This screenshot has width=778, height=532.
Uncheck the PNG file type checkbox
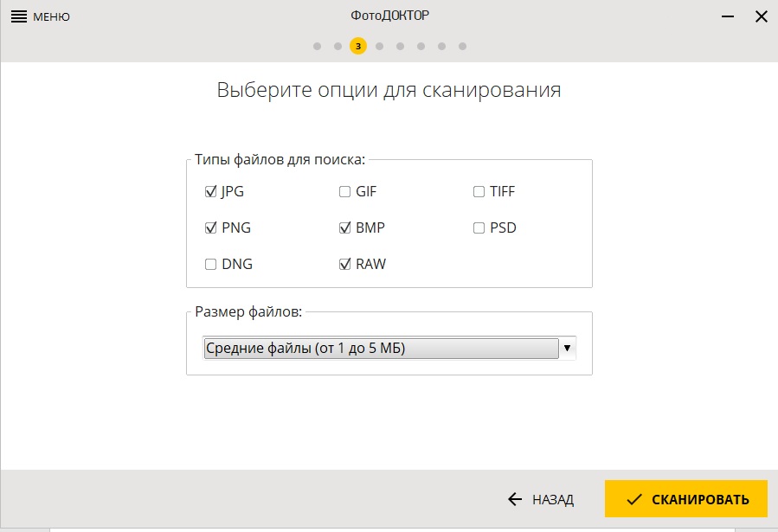pyautogui.click(x=211, y=228)
